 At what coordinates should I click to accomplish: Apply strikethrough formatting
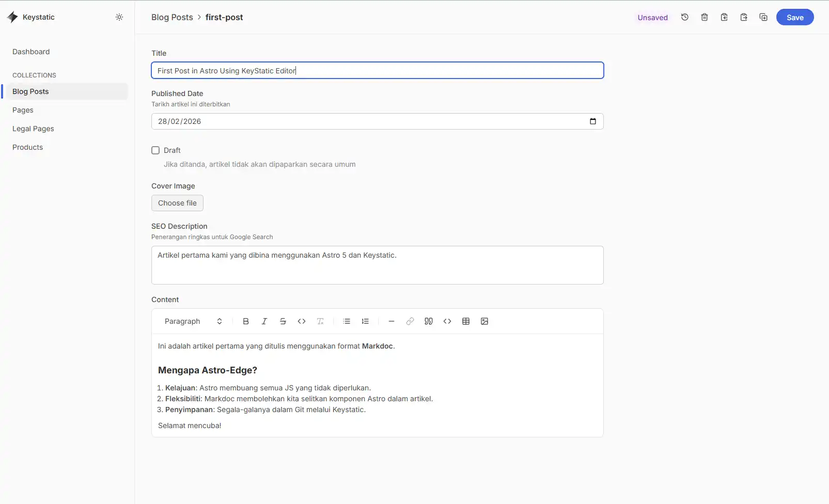(x=283, y=321)
